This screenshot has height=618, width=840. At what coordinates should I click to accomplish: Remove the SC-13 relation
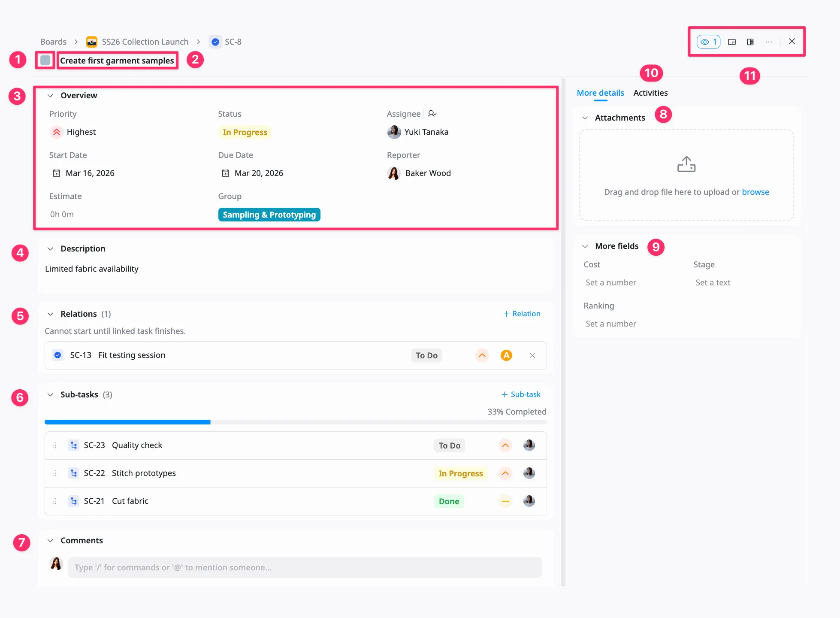(x=532, y=355)
